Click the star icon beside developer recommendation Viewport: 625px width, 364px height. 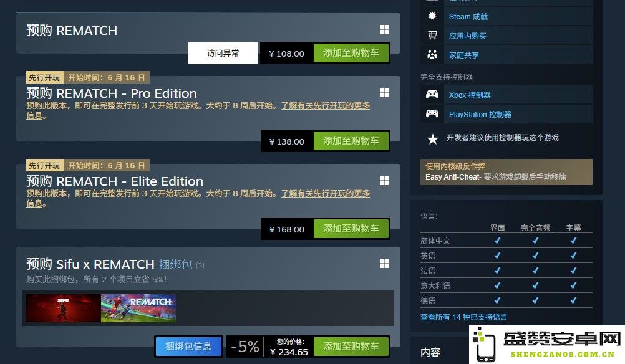432,139
